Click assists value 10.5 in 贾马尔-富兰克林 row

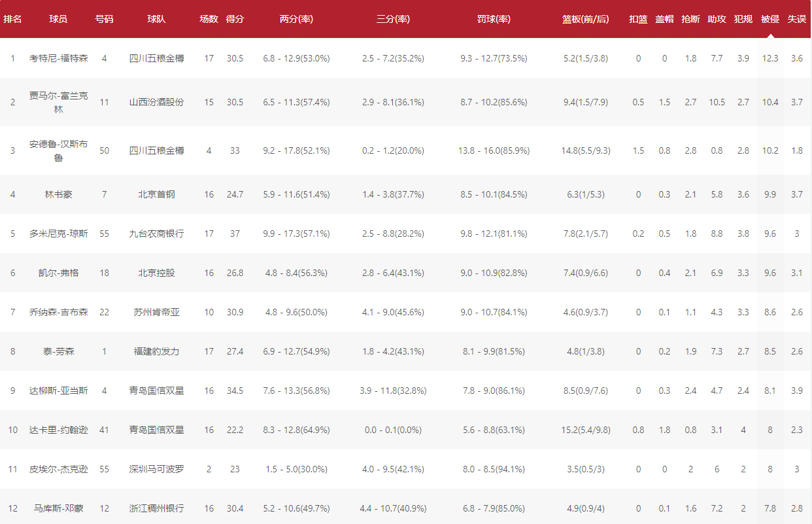point(717,102)
